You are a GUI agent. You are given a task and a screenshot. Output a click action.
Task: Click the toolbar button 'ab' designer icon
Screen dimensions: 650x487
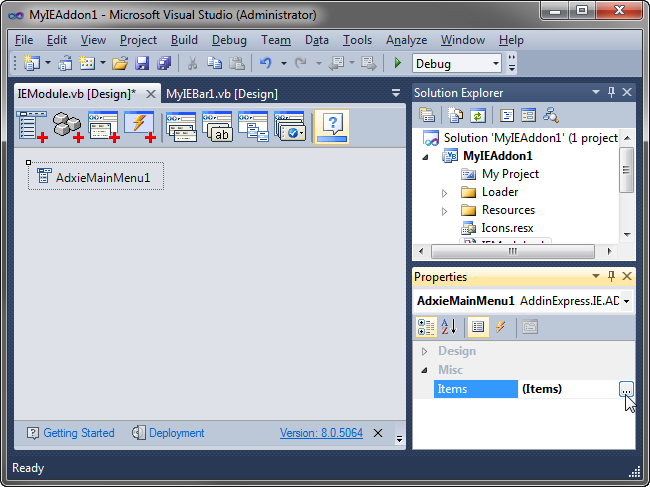pyautogui.click(x=217, y=127)
